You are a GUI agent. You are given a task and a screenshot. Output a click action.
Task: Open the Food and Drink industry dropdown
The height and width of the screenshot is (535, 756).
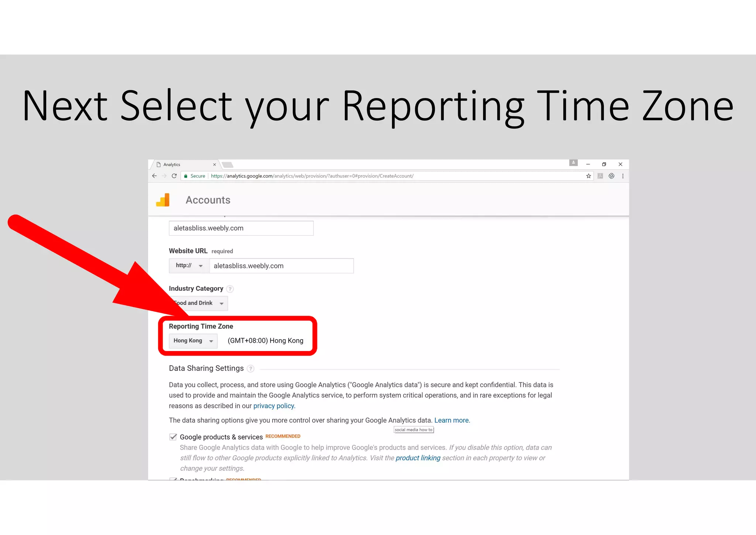click(199, 303)
